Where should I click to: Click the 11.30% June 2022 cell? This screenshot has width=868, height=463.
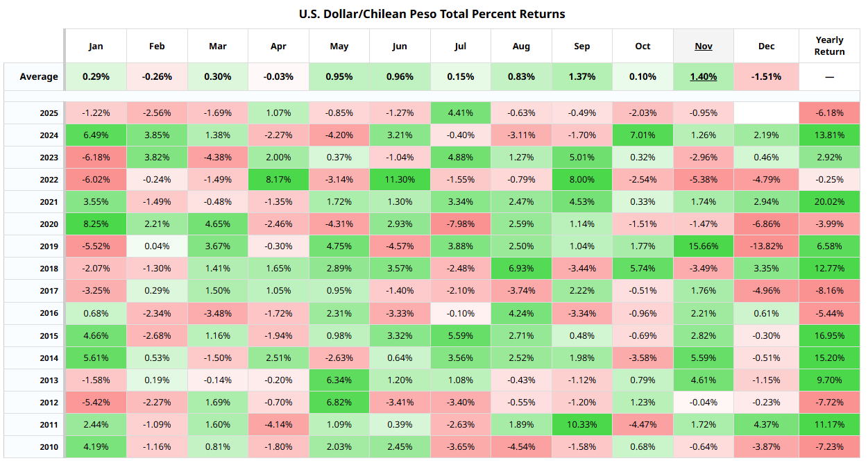pyautogui.click(x=400, y=180)
